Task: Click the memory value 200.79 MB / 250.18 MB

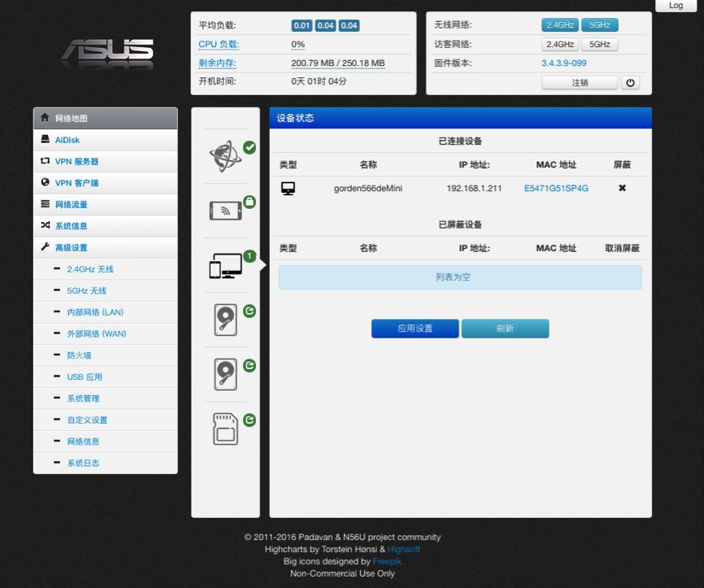Action: [338, 63]
